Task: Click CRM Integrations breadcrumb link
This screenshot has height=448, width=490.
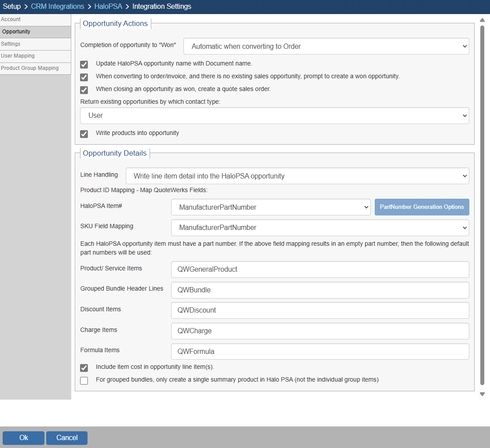Action: point(57,7)
